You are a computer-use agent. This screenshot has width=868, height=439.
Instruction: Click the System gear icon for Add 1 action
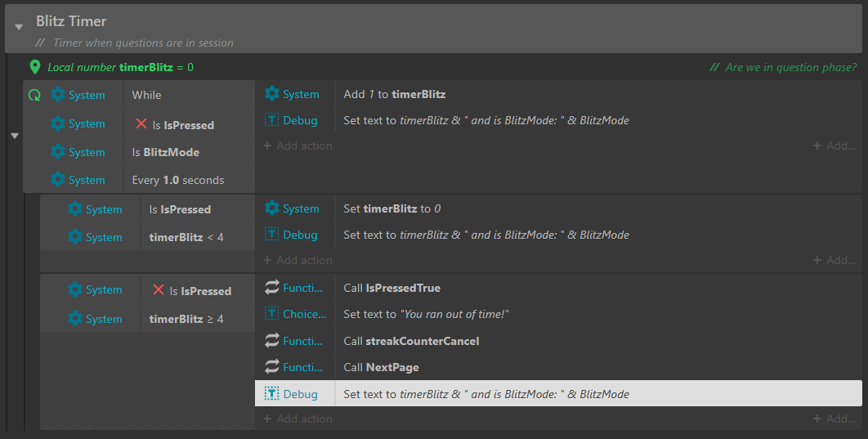point(272,93)
